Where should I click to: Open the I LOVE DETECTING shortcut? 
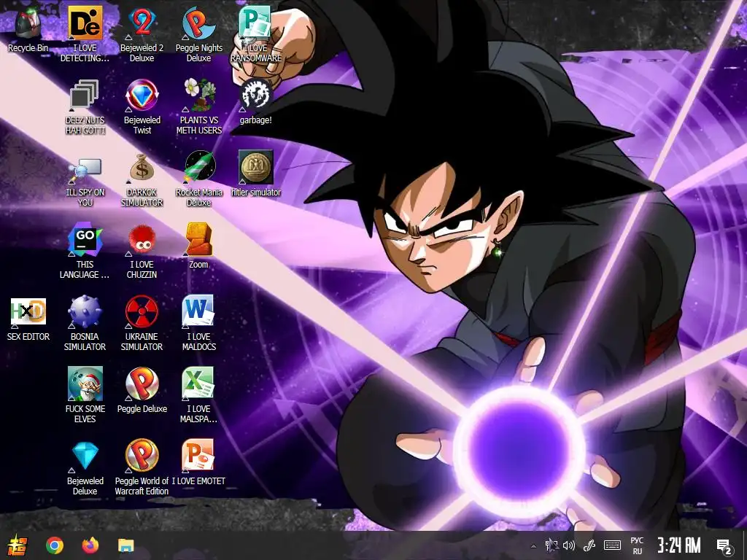(85, 34)
